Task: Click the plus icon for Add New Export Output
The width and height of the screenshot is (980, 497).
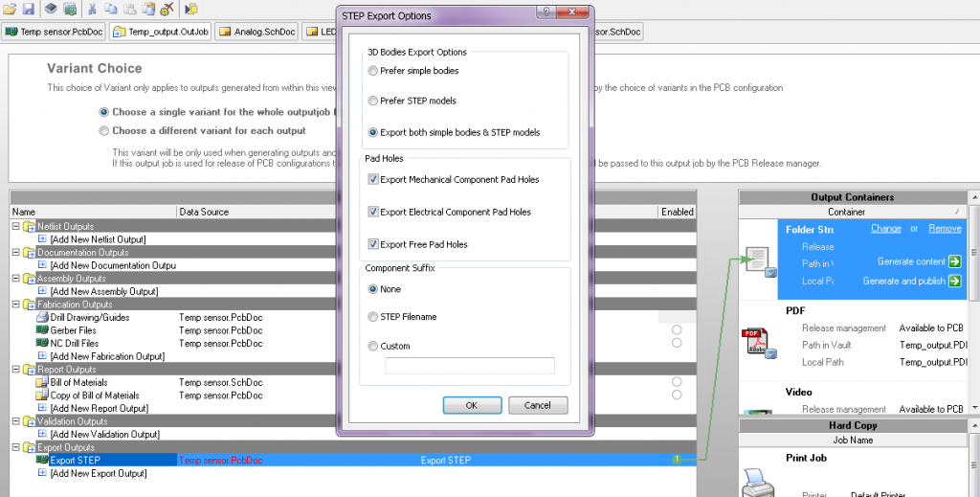Action: [x=42, y=473]
